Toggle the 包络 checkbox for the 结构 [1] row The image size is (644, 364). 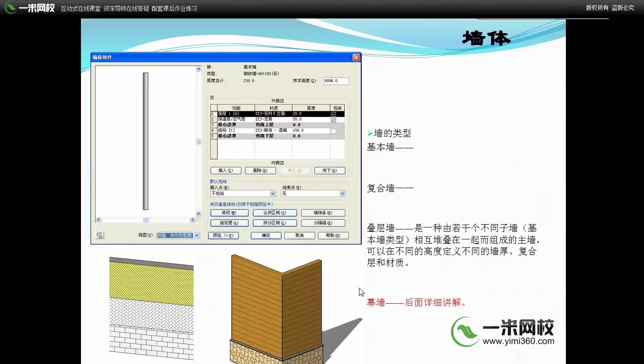[334, 131]
